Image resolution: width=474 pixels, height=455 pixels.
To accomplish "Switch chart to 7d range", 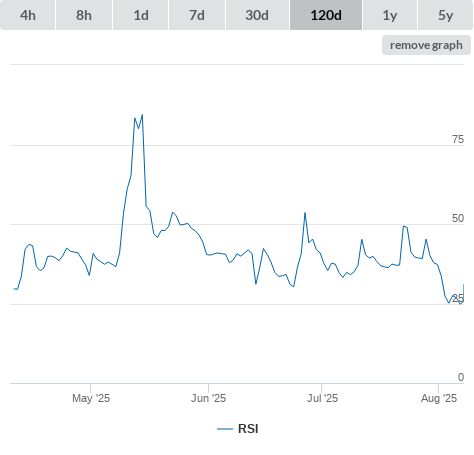I will point(197,15).
